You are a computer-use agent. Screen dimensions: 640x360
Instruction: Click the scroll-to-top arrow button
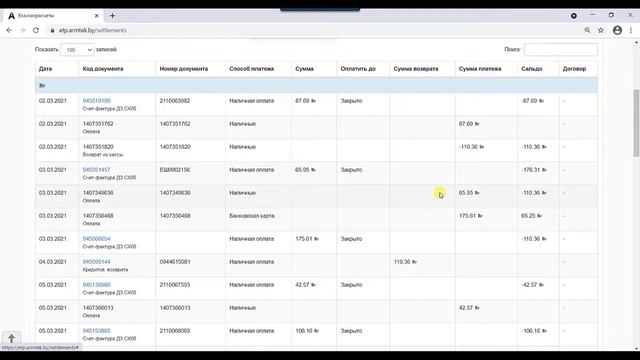pyautogui.click(x=11, y=338)
